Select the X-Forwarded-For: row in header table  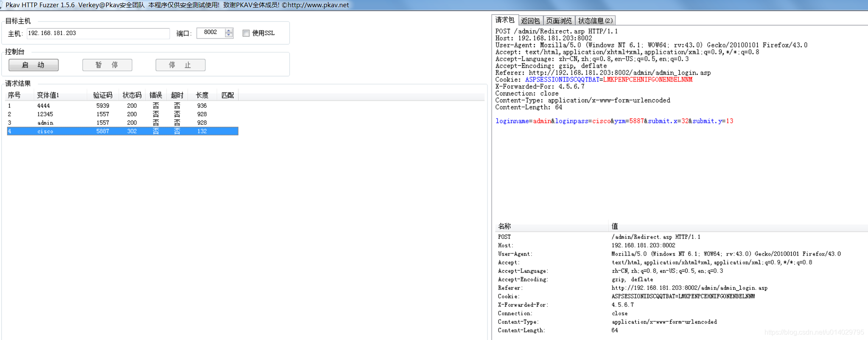click(x=681, y=305)
